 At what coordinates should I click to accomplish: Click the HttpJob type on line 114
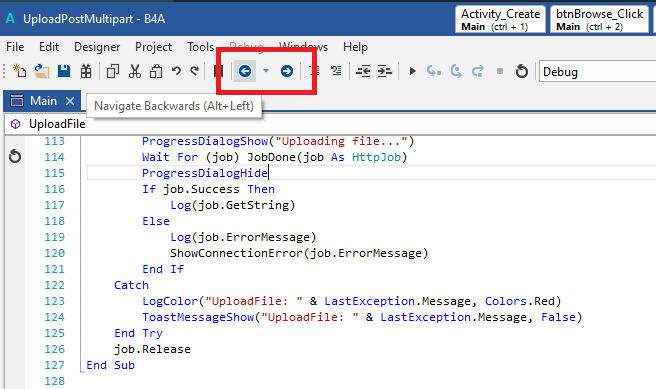(x=376, y=157)
